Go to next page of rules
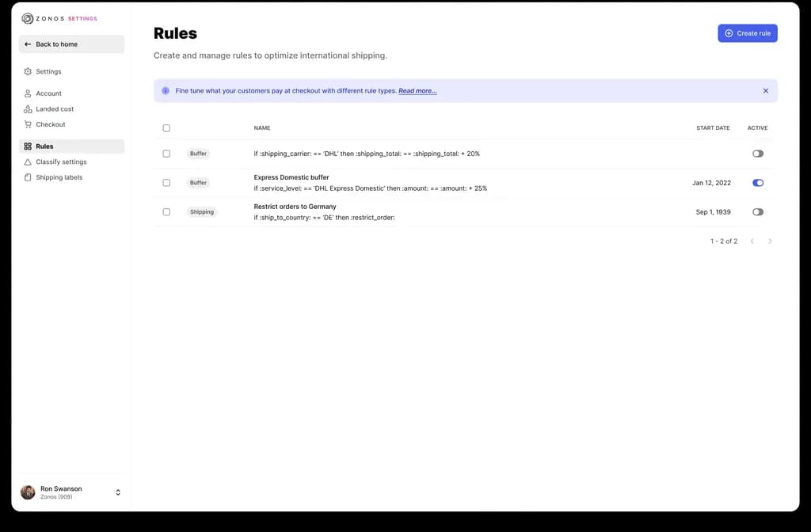 click(x=770, y=241)
